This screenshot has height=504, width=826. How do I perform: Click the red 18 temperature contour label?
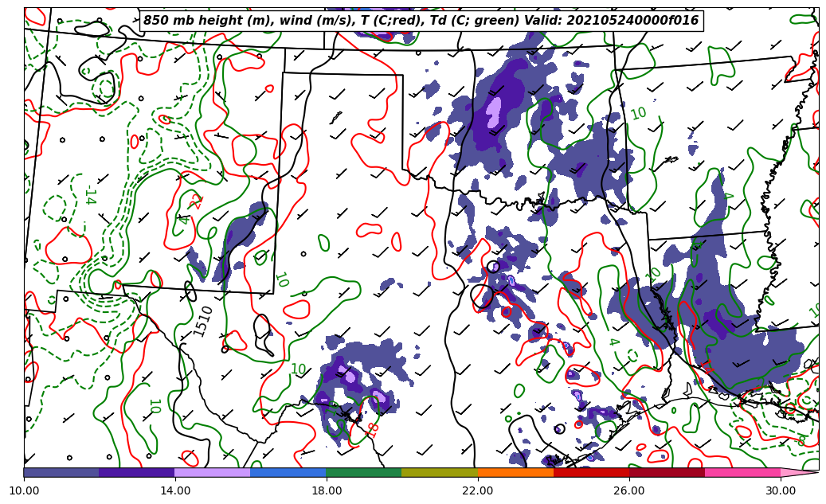pyautogui.click(x=372, y=430)
